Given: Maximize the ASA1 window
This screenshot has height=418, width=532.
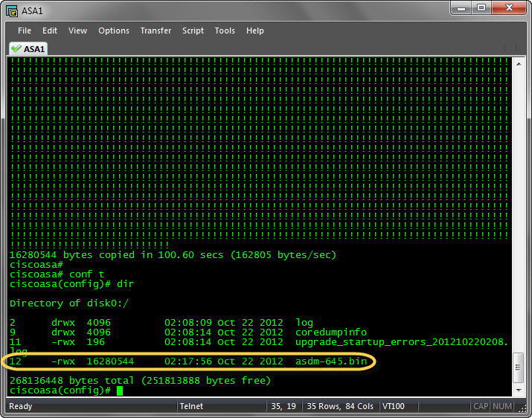Looking at the screenshot, I should [x=481, y=8].
